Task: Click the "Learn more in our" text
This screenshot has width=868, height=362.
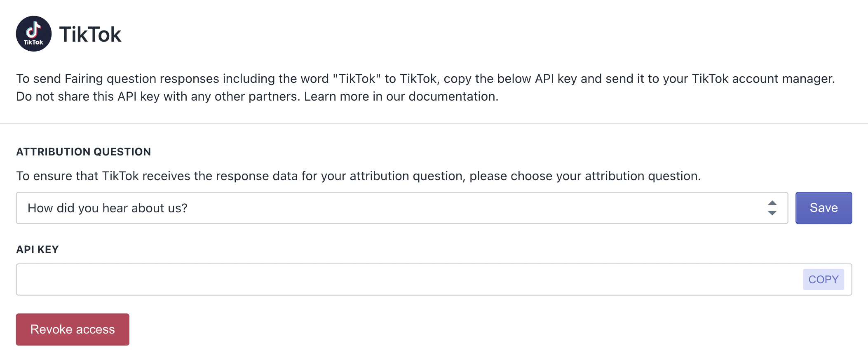Action: click(x=354, y=96)
